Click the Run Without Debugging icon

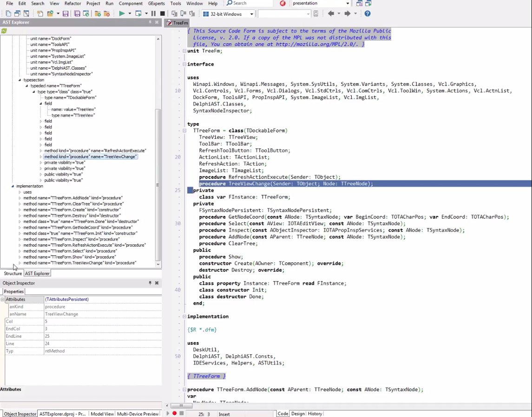138,13
